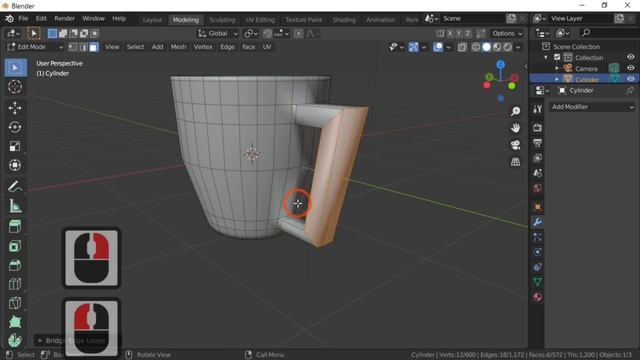Open the Object Data green triangle tab
The width and height of the screenshot is (640, 360).
click(x=538, y=282)
